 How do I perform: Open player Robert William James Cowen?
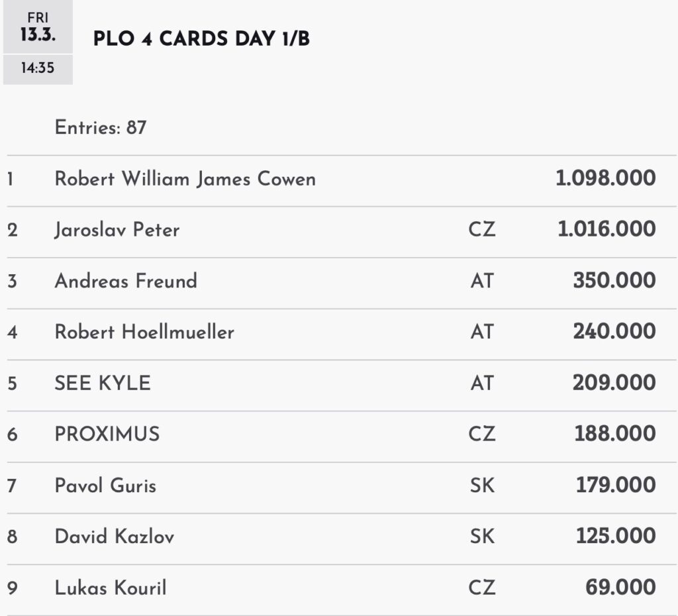coord(185,179)
